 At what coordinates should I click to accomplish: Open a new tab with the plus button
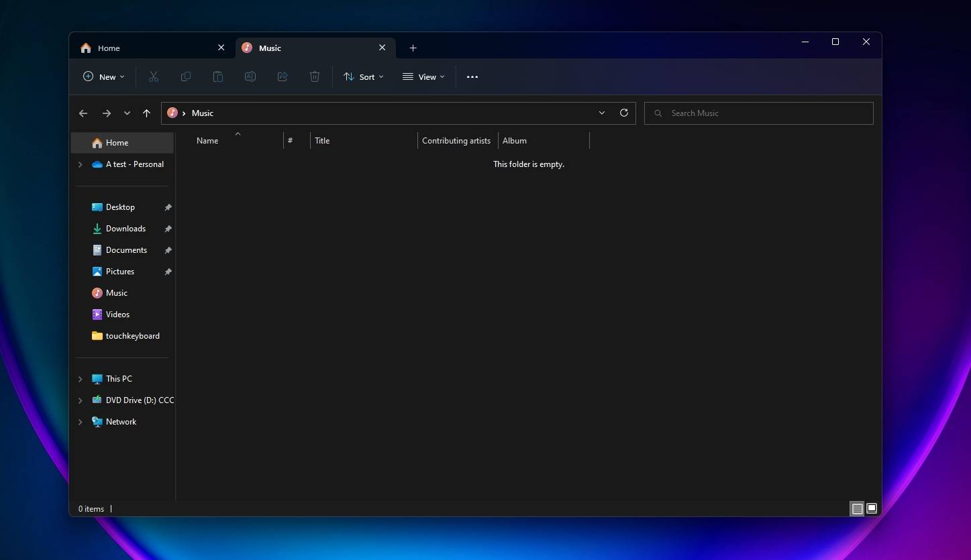(x=413, y=48)
